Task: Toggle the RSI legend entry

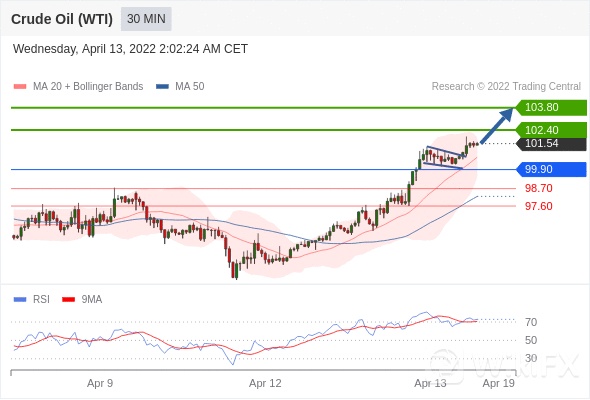Action: (x=32, y=300)
